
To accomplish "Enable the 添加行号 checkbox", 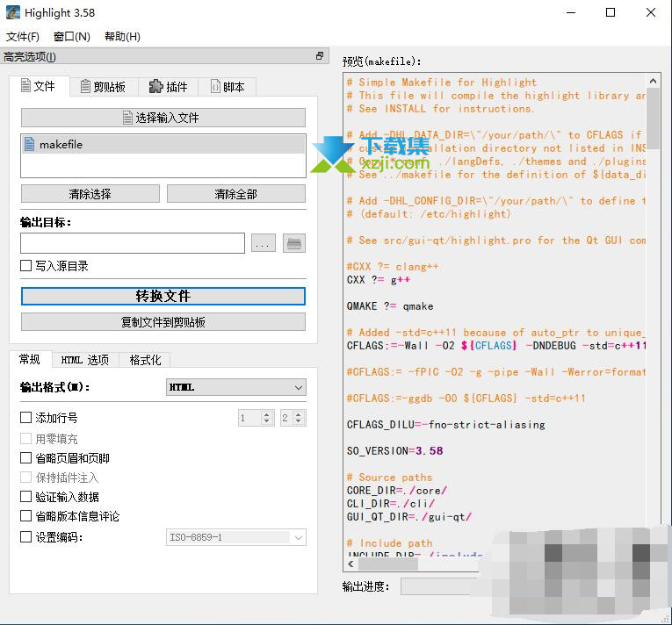I will 26,418.
